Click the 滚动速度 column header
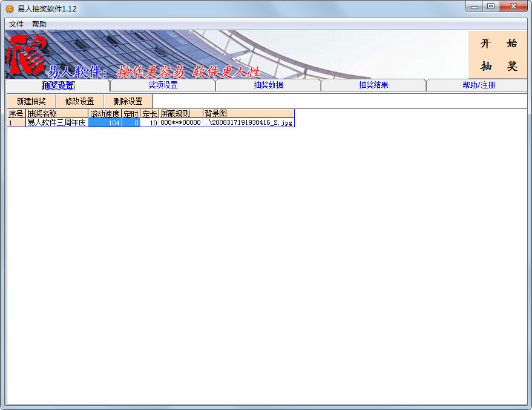The width and height of the screenshot is (532, 410). pyautogui.click(x=105, y=113)
